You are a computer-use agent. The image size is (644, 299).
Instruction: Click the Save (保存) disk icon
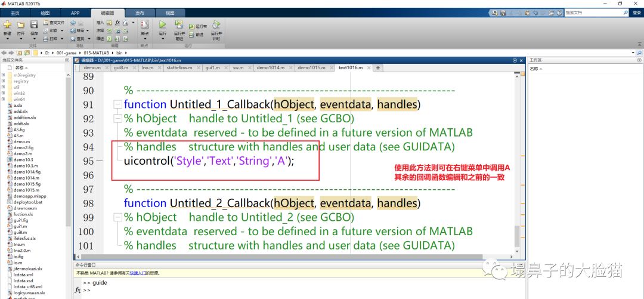[x=34, y=25]
